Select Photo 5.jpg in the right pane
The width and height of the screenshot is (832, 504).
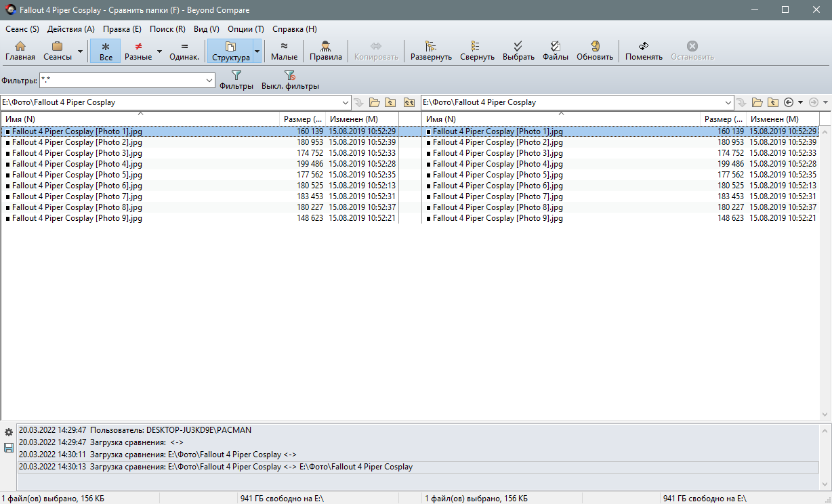pyautogui.click(x=497, y=175)
